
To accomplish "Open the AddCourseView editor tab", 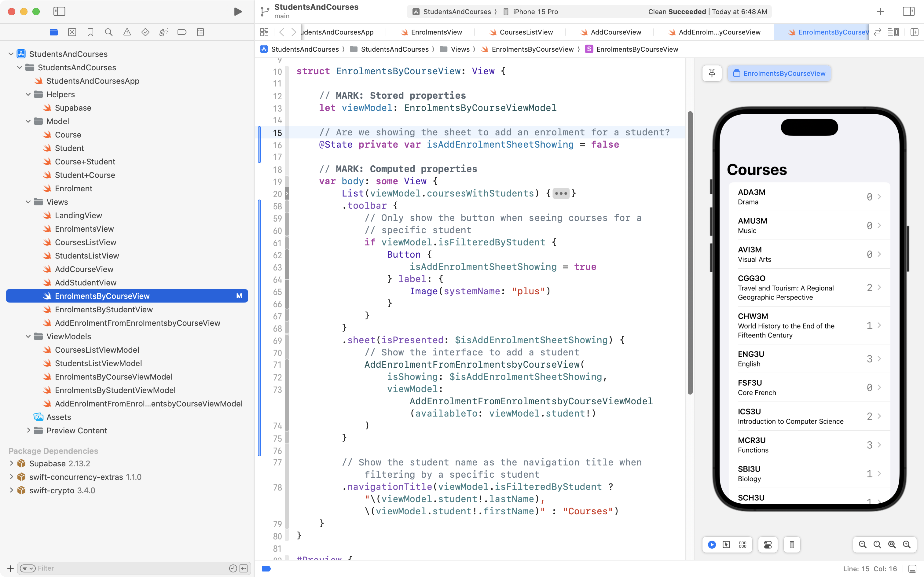I will [x=616, y=32].
